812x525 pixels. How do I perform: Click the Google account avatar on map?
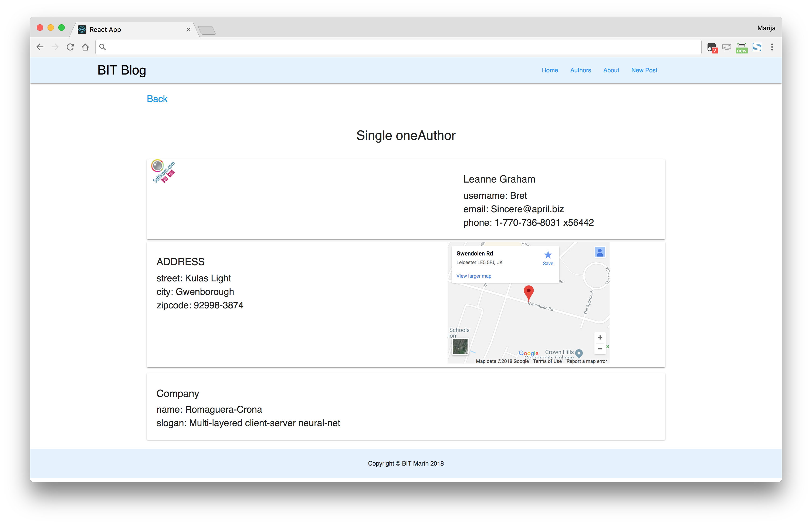(x=599, y=252)
